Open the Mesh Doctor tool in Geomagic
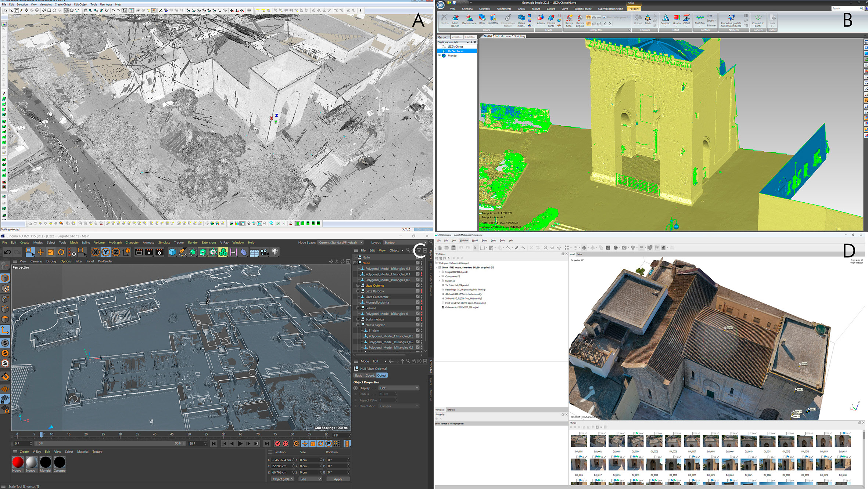The width and height of the screenshot is (868, 489). [455, 21]
